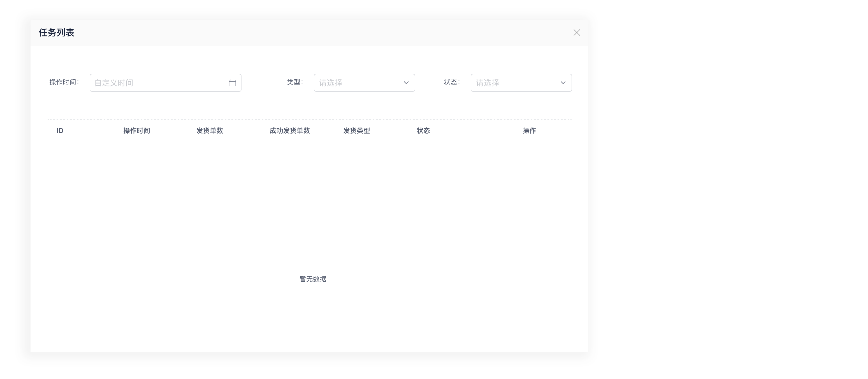Open the 类型 dropdown
The width and height of the screenshot is (868, 379).
point(364,83)
